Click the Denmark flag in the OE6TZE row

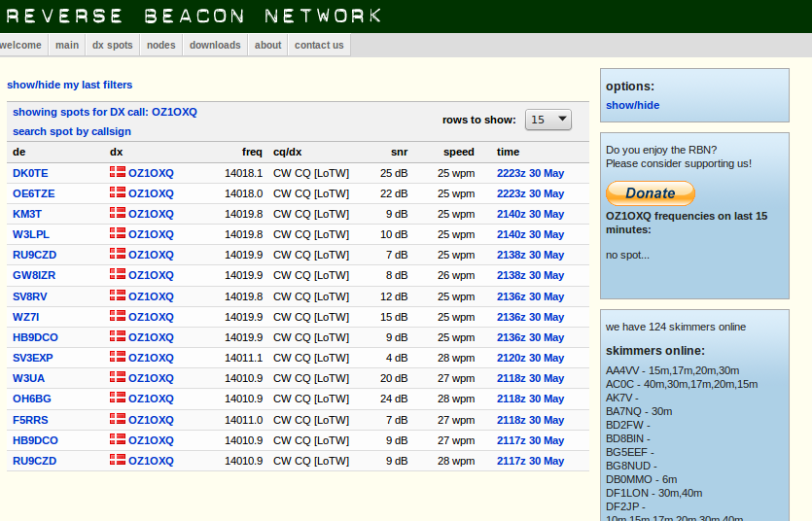118,192
